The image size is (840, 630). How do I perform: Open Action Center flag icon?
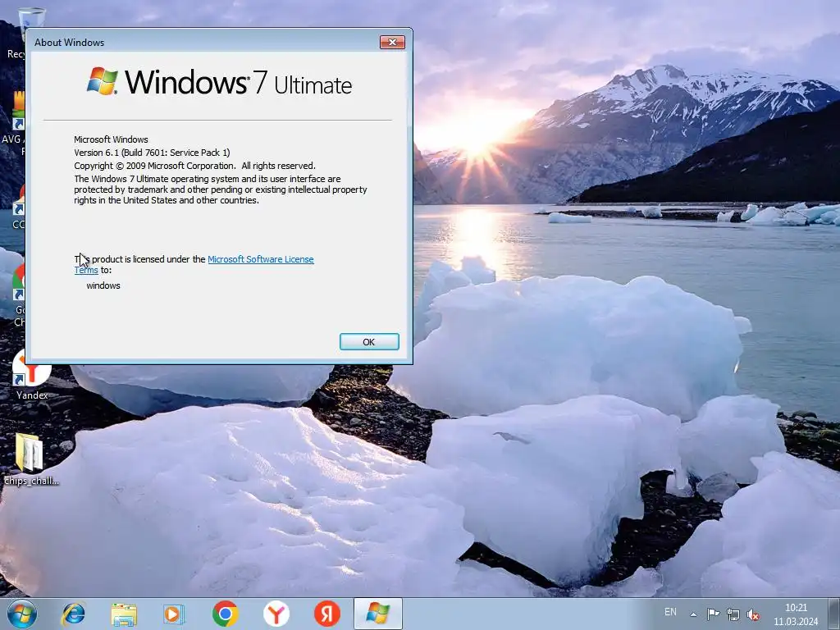pyautogui.click(x=713, y=614)
